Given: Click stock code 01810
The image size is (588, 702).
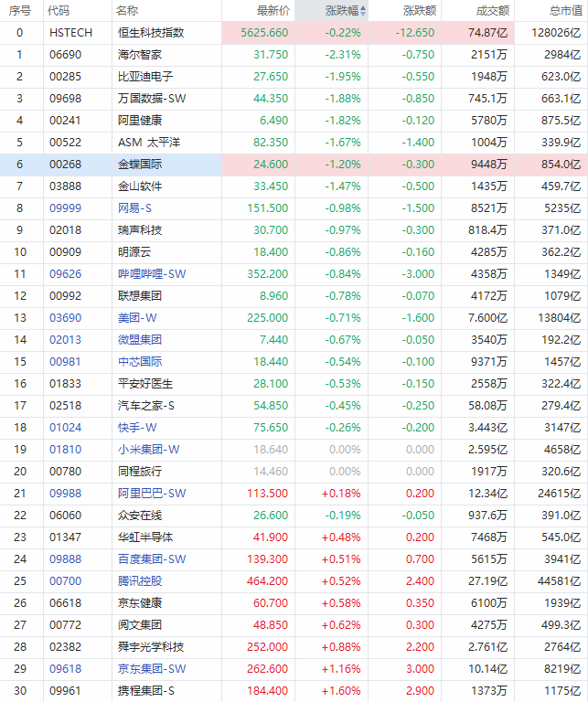Looking at the screenshot, I should click(x=65, y=450).
